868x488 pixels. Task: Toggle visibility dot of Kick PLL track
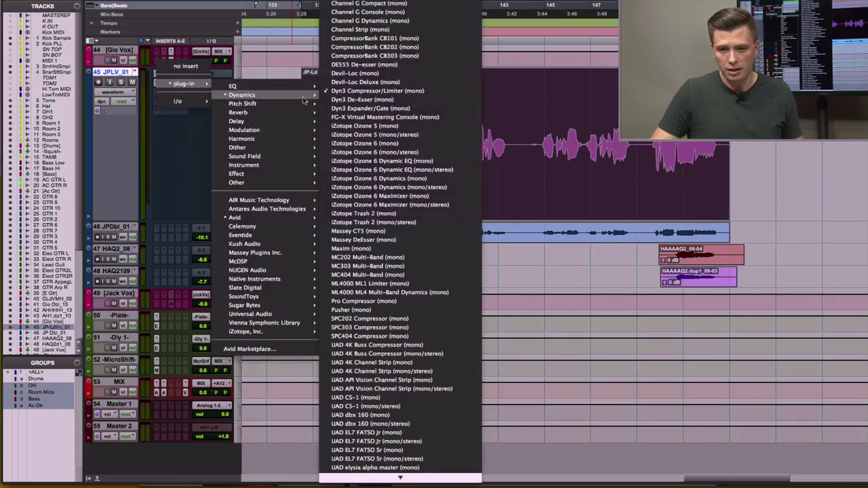[x=9, y=44]
